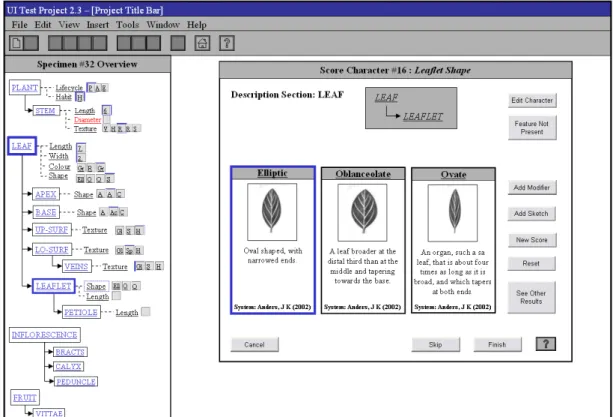Click the toolbar question mark help icon
The width and height of the screenshot is (613, 417).
pos(227,43)
